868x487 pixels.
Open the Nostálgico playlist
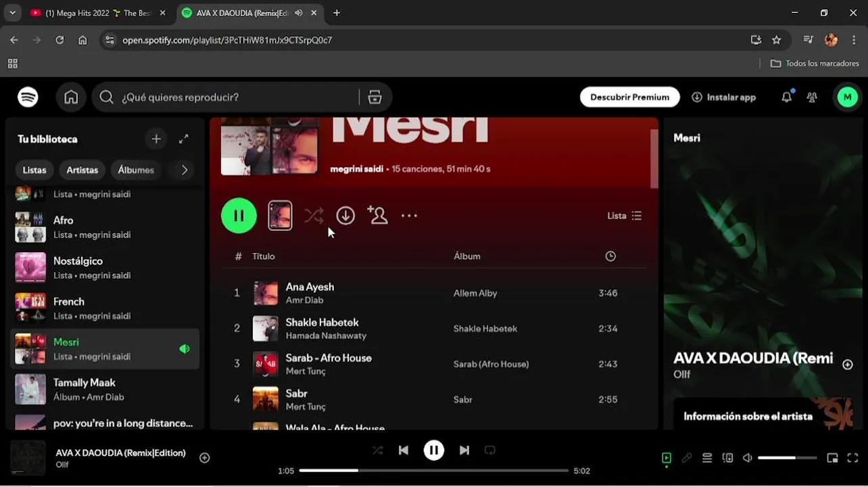pyautogui.click(x=105, y=268)
